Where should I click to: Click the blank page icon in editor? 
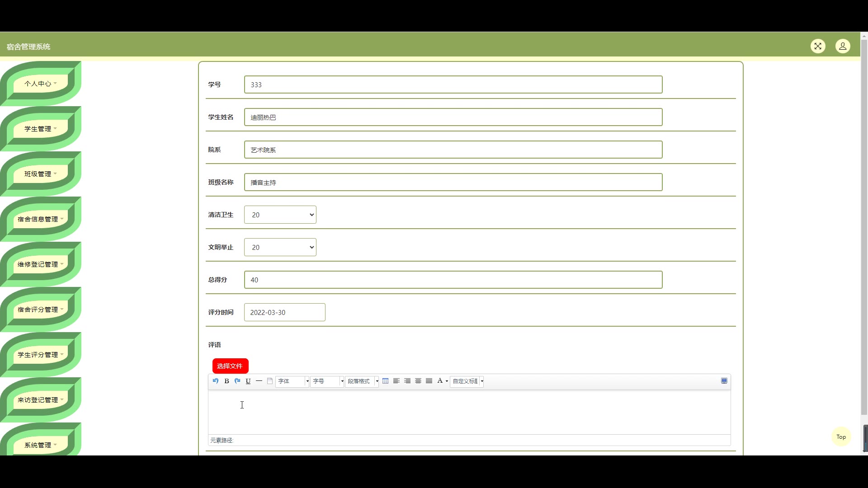270,381
